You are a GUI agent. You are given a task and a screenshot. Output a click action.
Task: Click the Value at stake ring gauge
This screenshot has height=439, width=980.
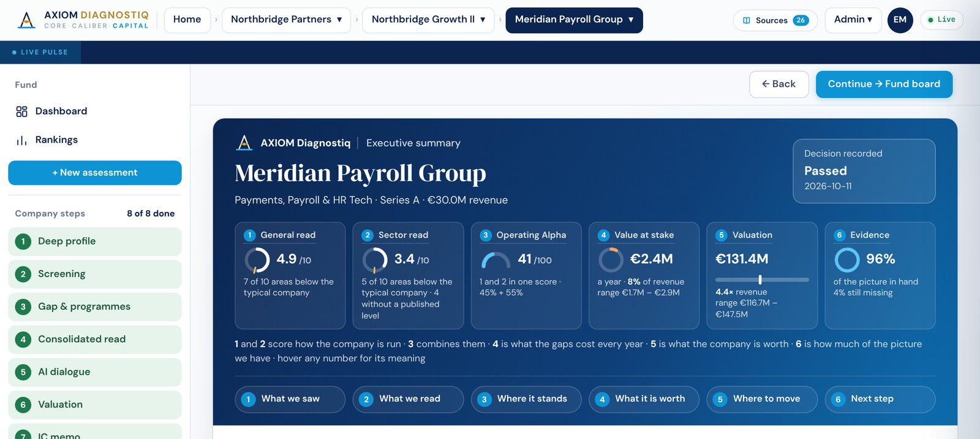pos(611,260)
